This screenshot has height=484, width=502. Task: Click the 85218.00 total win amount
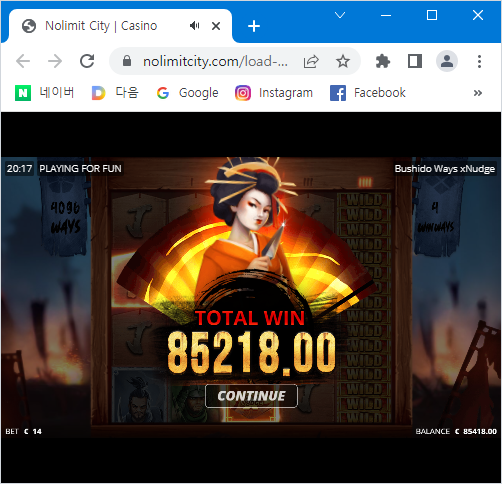pos(251,353)
